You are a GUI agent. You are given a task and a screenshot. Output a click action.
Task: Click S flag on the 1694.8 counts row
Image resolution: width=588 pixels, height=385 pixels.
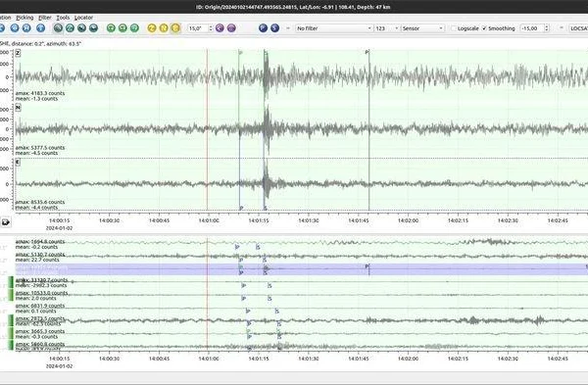pyautogui.click(x=258, y=247)
